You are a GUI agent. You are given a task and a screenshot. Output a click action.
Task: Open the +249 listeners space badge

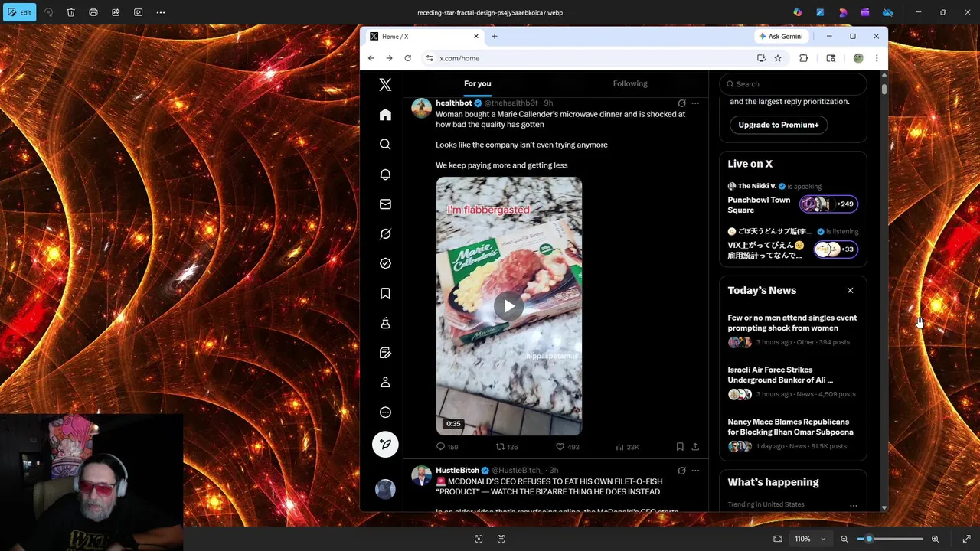point(828,204)
